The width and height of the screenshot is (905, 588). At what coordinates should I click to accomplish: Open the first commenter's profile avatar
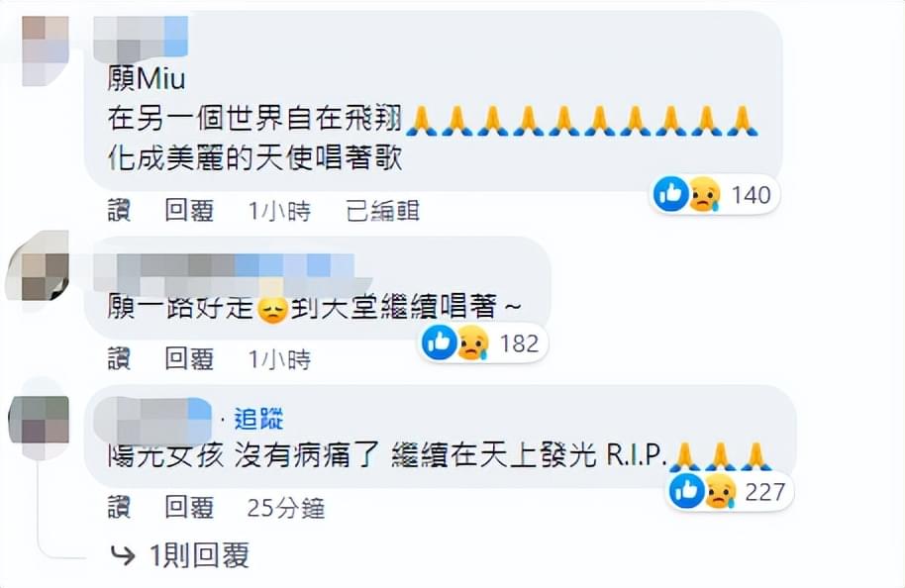click(x=45, y=50)
